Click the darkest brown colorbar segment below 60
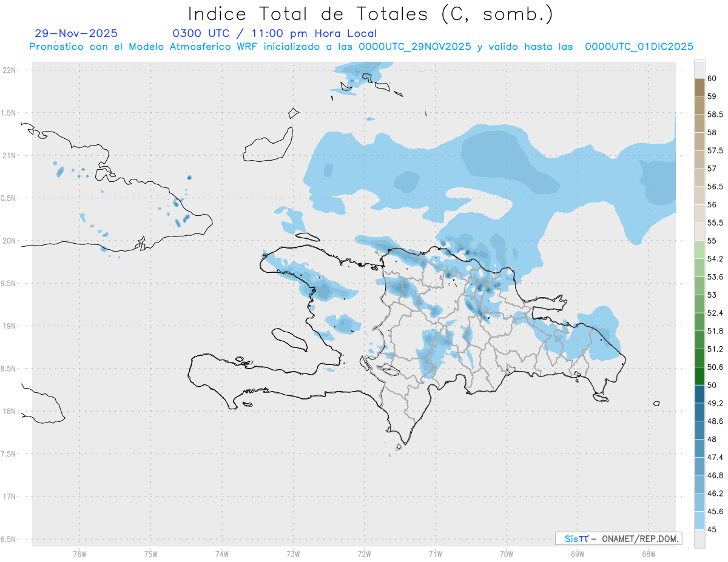Viewport: 728px width, 562px height. click(699, 87)
